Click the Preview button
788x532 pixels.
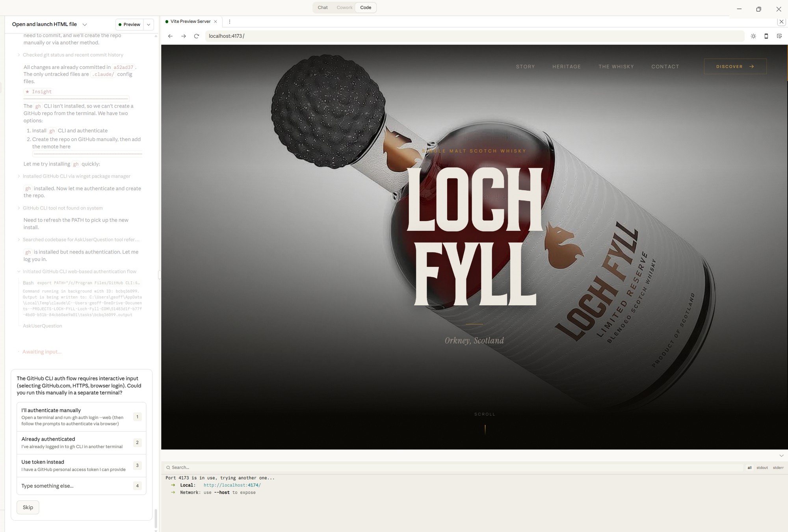click(x=130, y=24)
